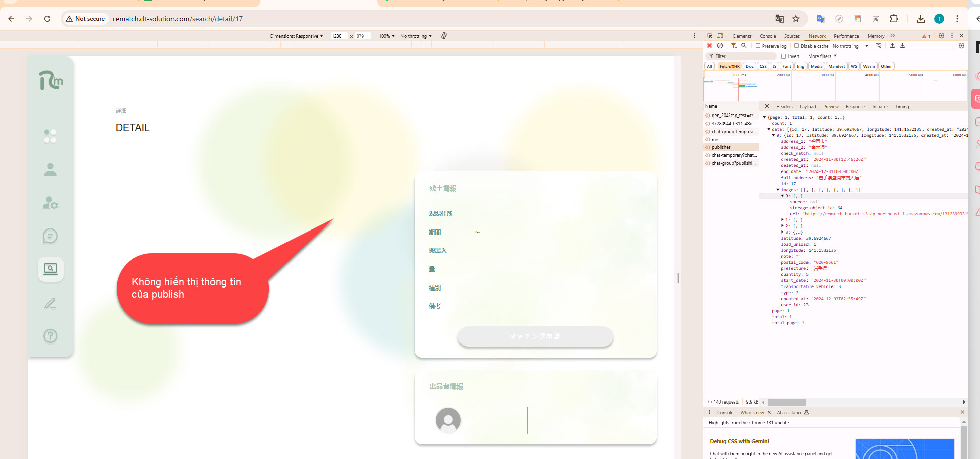Open the No throttling dropdown in Network panel
Screen dimensions: 980x459
(850, 46)
